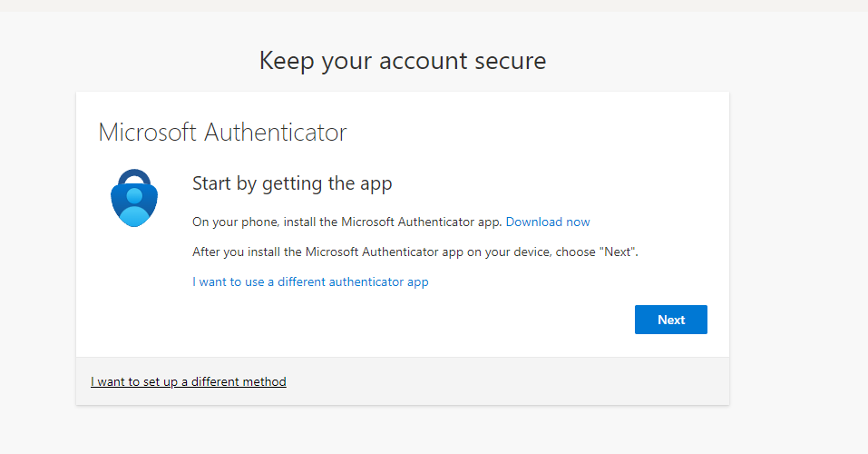Choose "I want to use a different authenticator app"
This screenshot has height=454, width=868.
pos(310,281)
